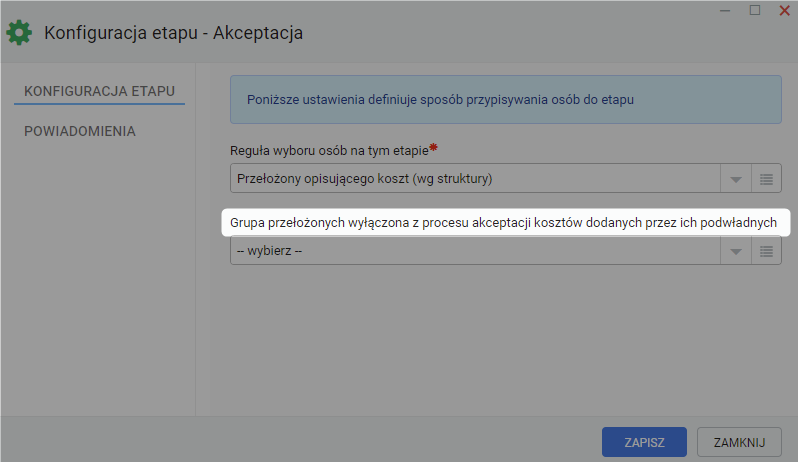Minimize the configuration window
The height and width of the screenshot is (462, 798).
tap(725, 11)
